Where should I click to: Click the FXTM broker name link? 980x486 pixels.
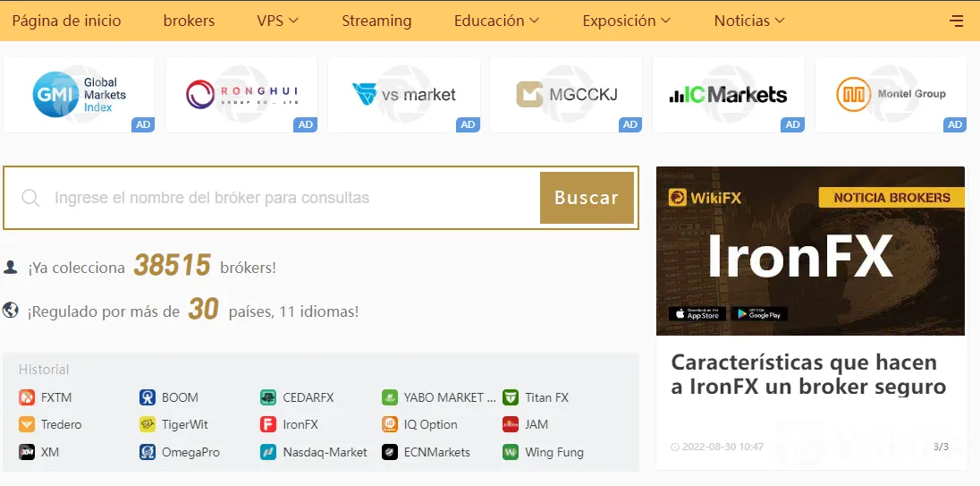56,397
